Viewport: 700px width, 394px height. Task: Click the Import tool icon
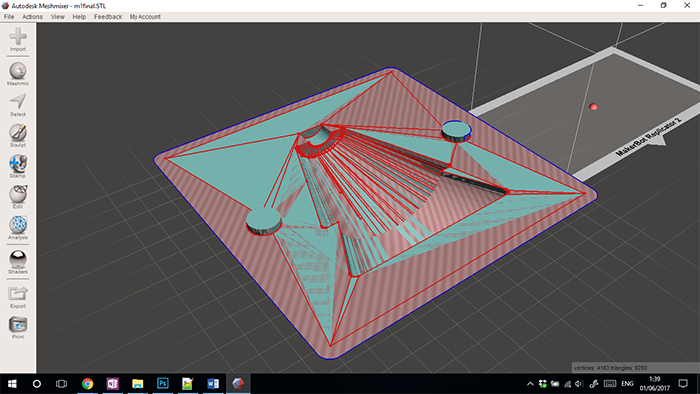tap(18, 37)
